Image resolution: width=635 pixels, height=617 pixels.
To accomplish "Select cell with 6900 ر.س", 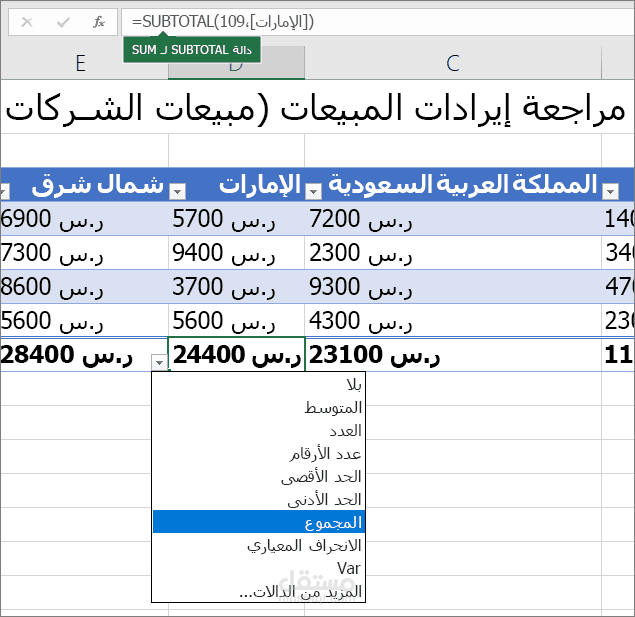I will 84,219.
